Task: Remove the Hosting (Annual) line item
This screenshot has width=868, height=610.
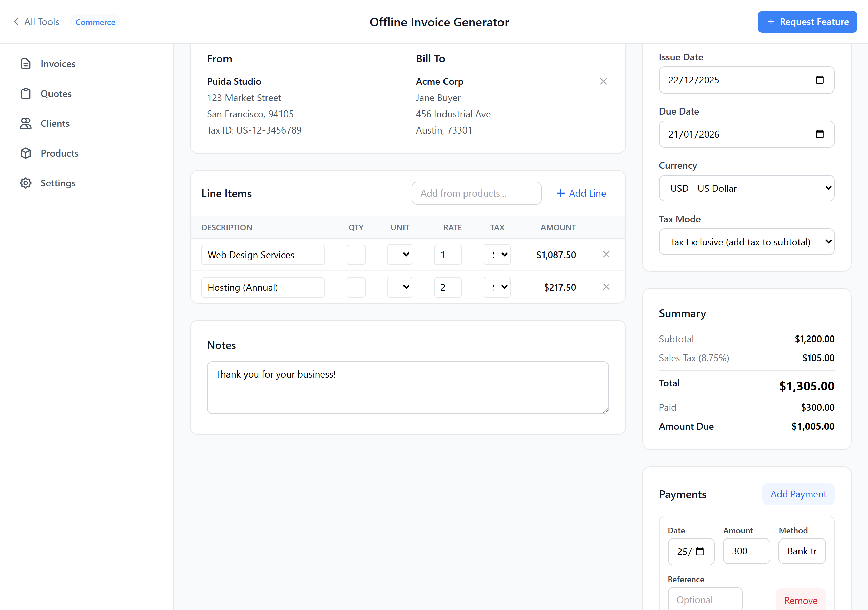Action: pyautogui.click(x=606, y=287)
